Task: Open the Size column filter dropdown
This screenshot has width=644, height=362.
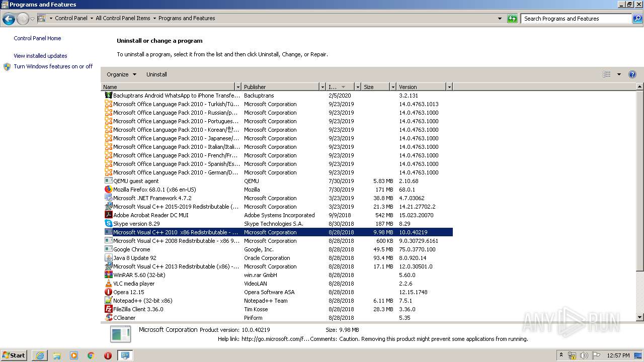Action: (393, 87)
